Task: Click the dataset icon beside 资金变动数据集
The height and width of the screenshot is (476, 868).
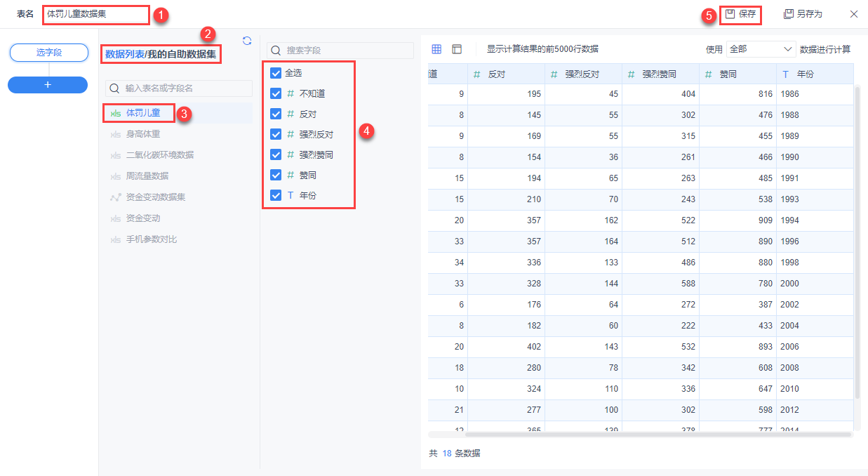Action: [116, 197]
